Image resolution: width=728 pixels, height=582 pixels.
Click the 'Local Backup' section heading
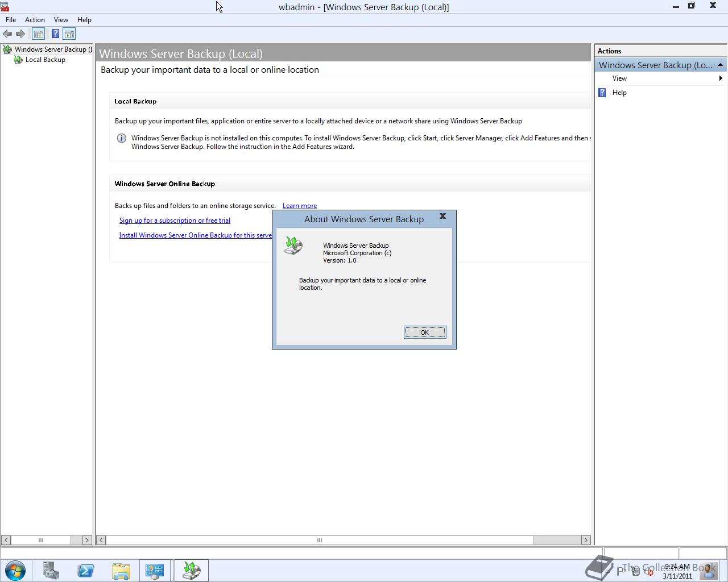click(135, 101)
